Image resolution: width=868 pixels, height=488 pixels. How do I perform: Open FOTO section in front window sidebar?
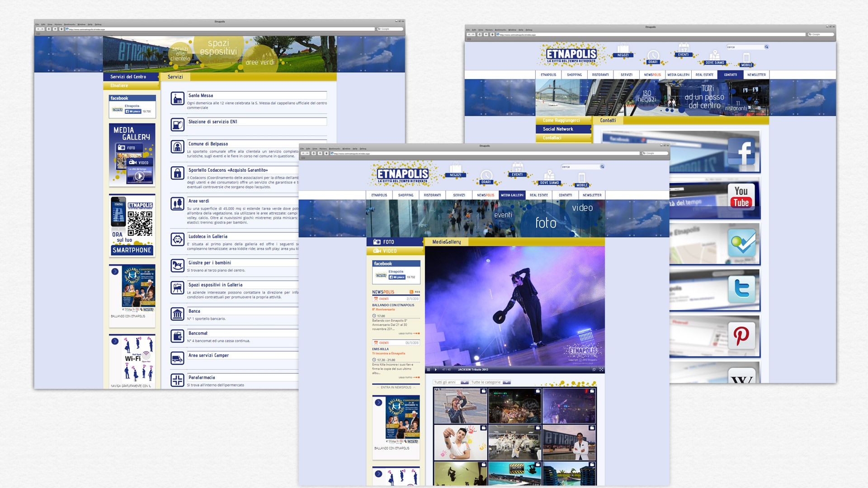395,242
